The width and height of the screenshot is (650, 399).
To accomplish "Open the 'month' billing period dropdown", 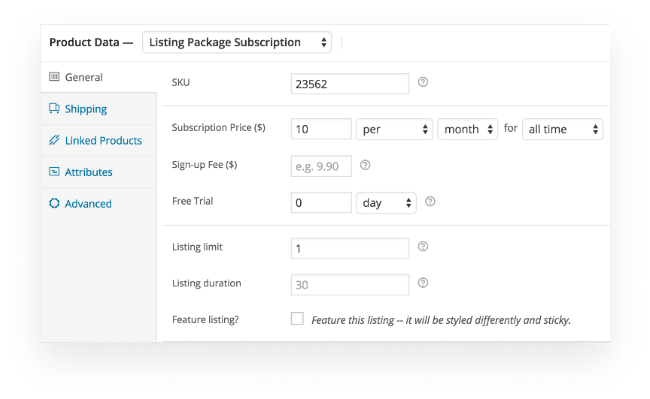I will [x=467, y=129].
